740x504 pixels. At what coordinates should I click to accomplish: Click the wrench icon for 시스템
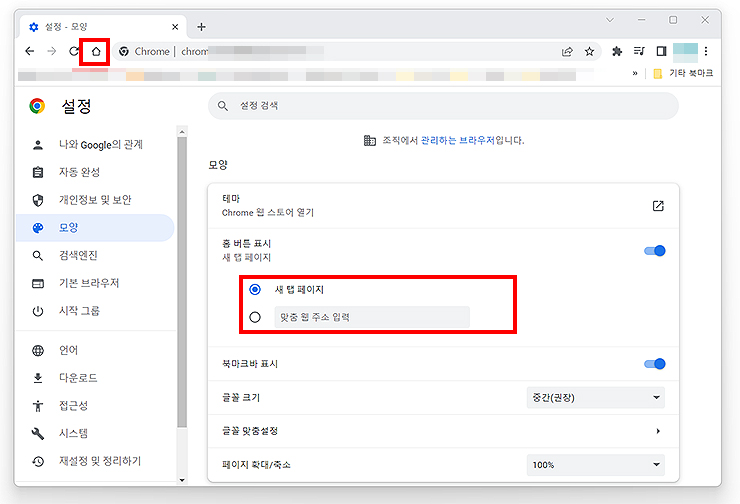(x=38, y=433)
